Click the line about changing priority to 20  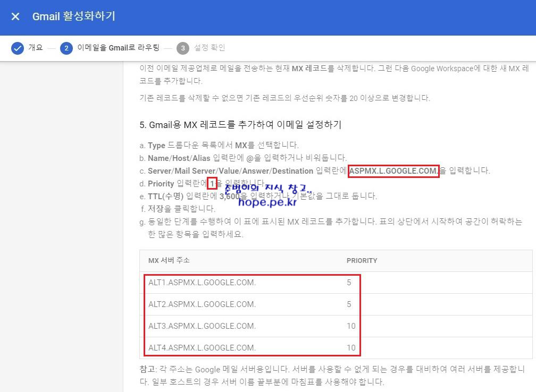(285, 98)
